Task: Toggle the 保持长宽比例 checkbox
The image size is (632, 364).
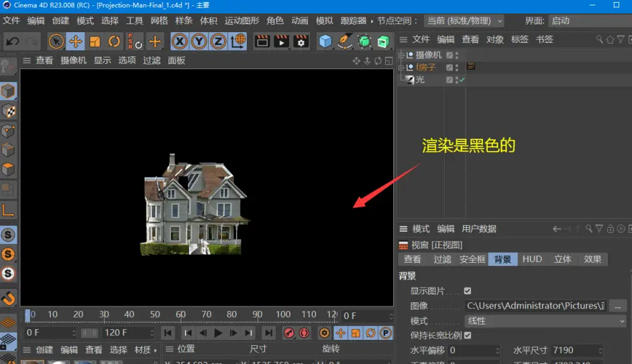Action: 468,335
